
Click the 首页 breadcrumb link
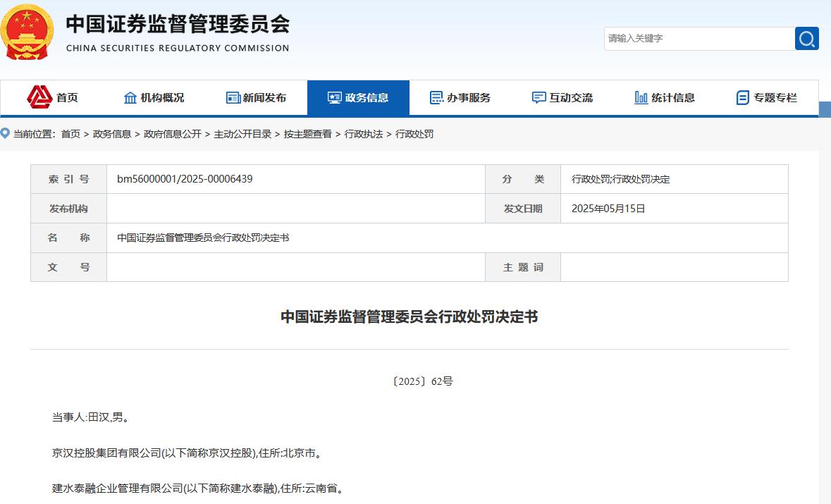pos(70,134)
